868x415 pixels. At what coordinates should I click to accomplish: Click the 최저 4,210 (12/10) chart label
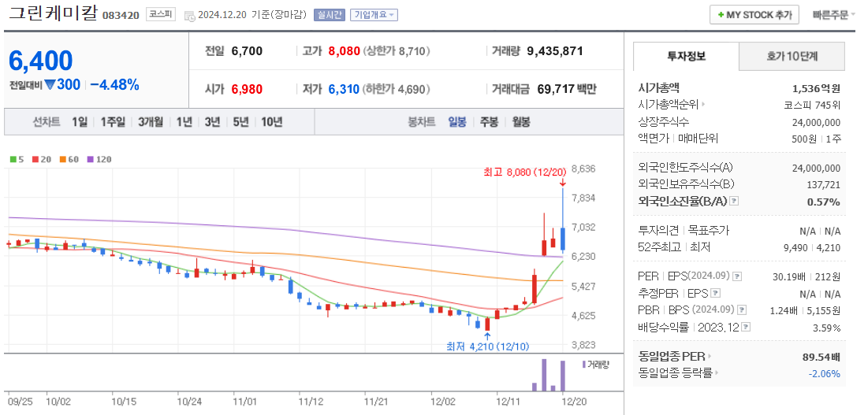[x=488, y=347]
